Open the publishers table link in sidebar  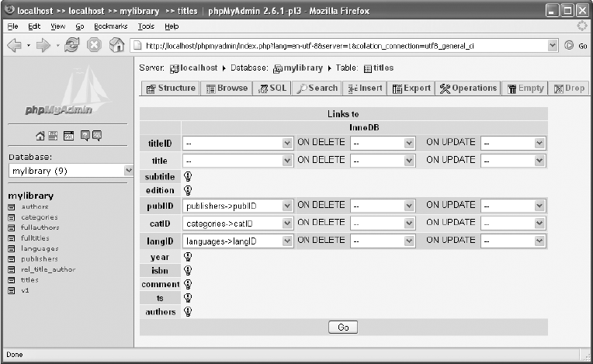40,259
